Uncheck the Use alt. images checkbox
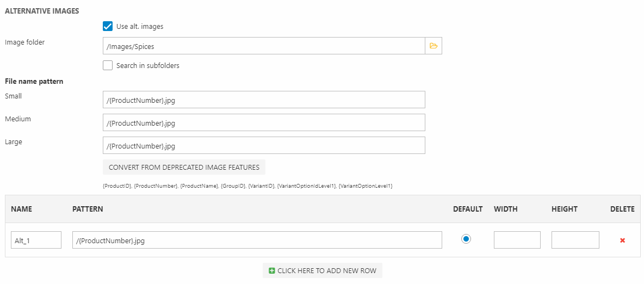The height and width of the screenshot is (284, 644). click(108, 26)
